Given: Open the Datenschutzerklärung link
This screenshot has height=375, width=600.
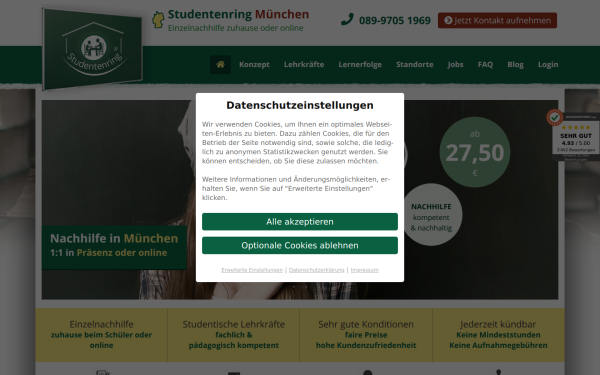Looking at the screenshot, I should click(316, 270).
